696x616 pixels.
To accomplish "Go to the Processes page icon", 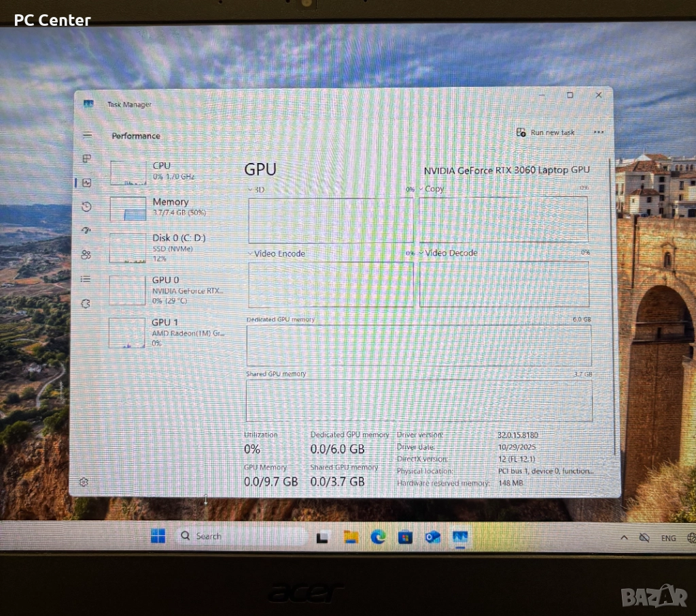I will point(87,159).
